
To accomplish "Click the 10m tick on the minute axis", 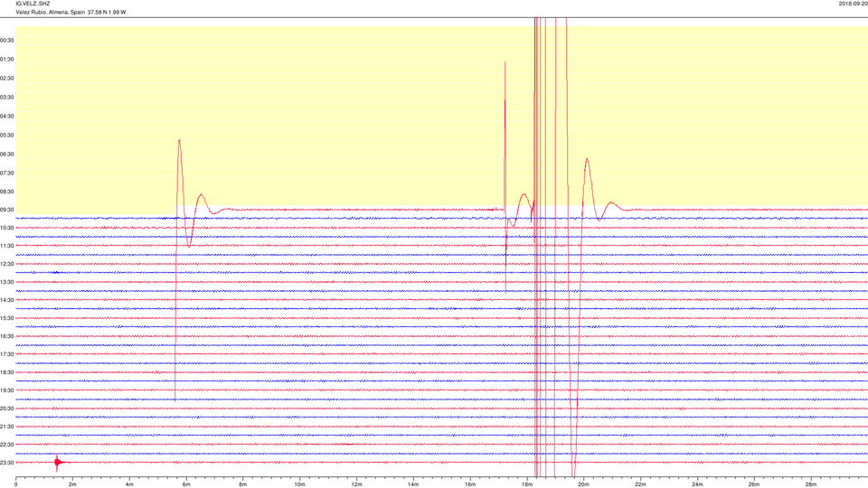I will click(x=299, y=484).
